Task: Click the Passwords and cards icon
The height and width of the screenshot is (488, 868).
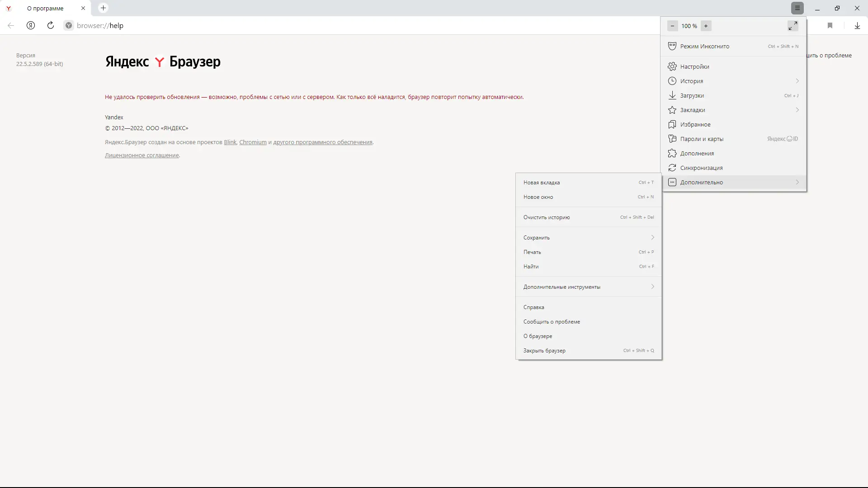Action: click(x=672, y=139)
